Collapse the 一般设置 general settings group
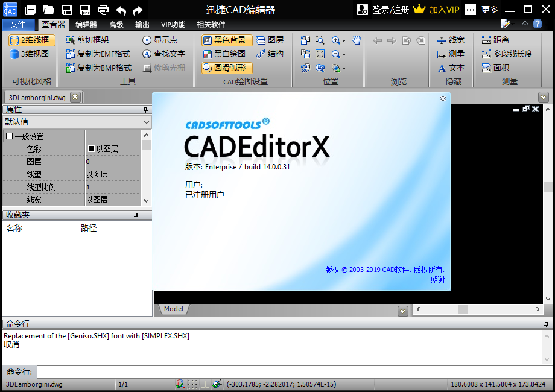Image resolution: width=555 pixels, height=392 pixels. (9, 136)
